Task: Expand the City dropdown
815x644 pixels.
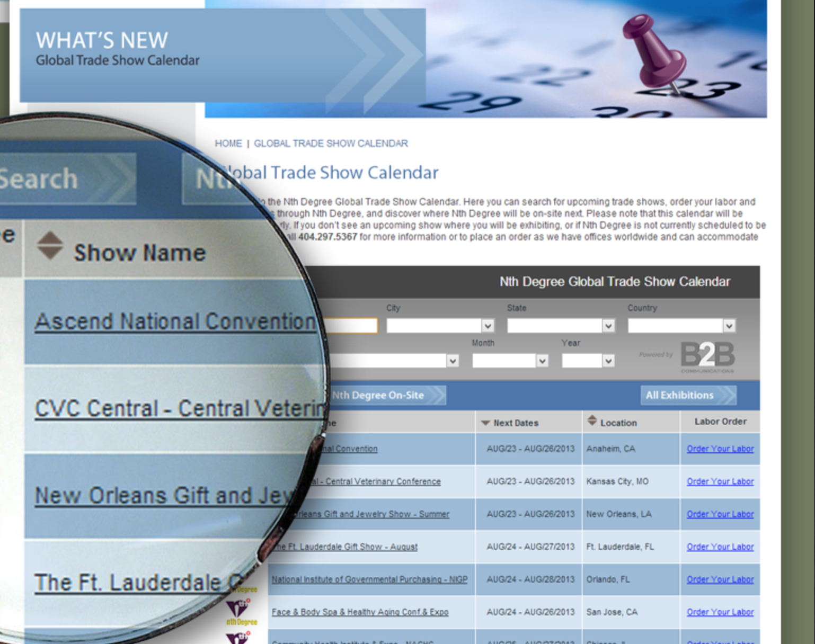Action: [x=488, y=326]
